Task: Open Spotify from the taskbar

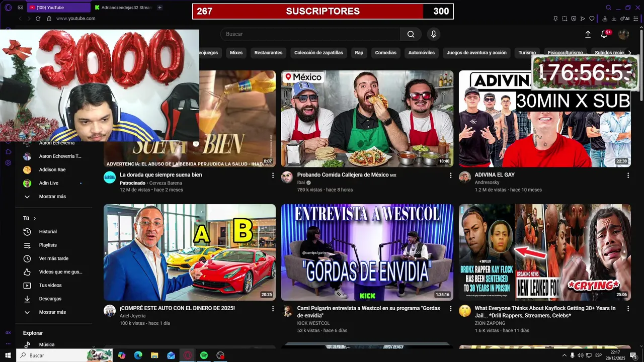Action: (204, 355)
